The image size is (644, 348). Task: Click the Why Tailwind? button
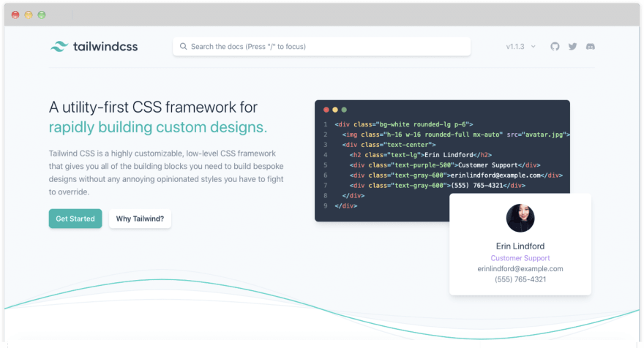pyautogui.click(x=140, y=219)
